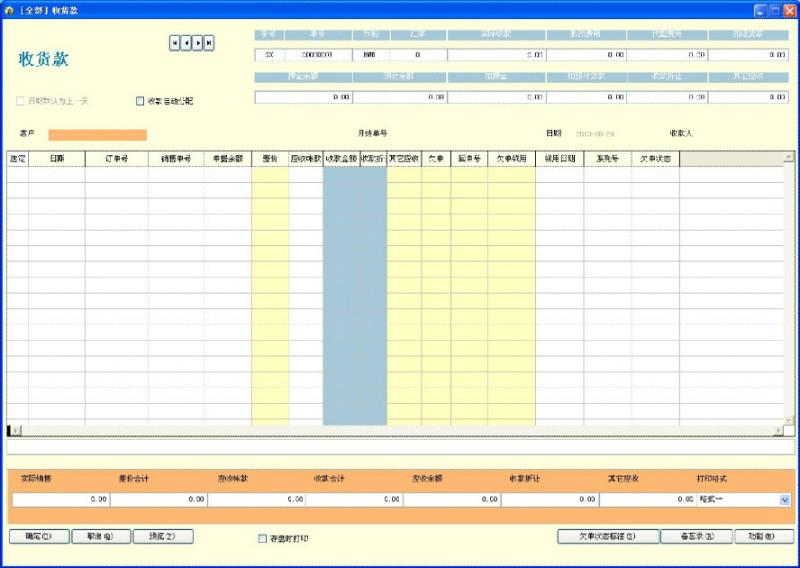The width and height of the screenshot is (800, 568).
Task: Click the 订单号 column header
Action: tap(116, 158)
